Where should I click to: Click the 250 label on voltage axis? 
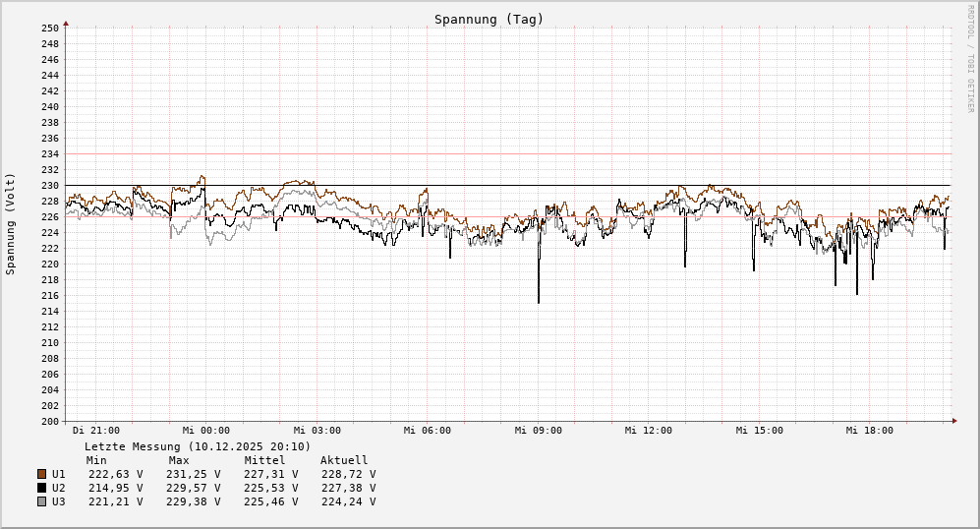50,28
